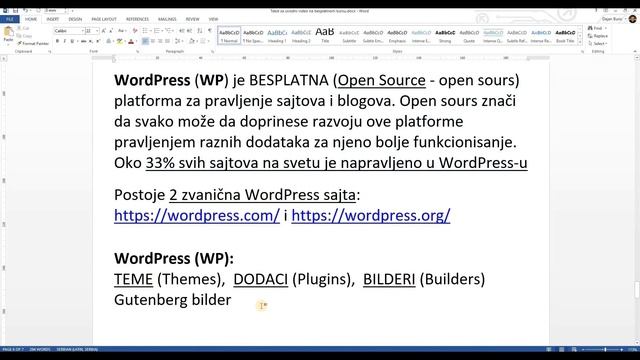The height and width of the screenshot is (360, 640).
Task: Apply subscript formatting
Action: pyautogui.click(x=91, y=41)
